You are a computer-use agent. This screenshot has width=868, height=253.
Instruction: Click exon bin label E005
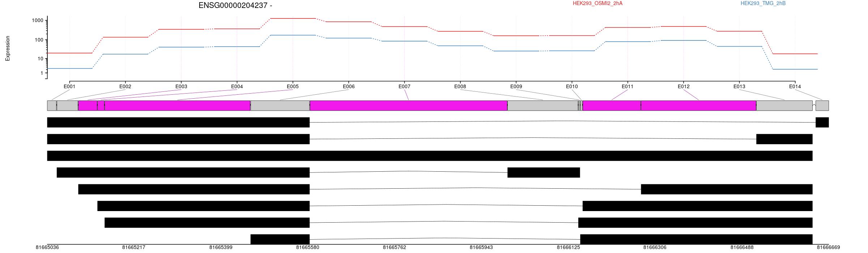point(293,86)
